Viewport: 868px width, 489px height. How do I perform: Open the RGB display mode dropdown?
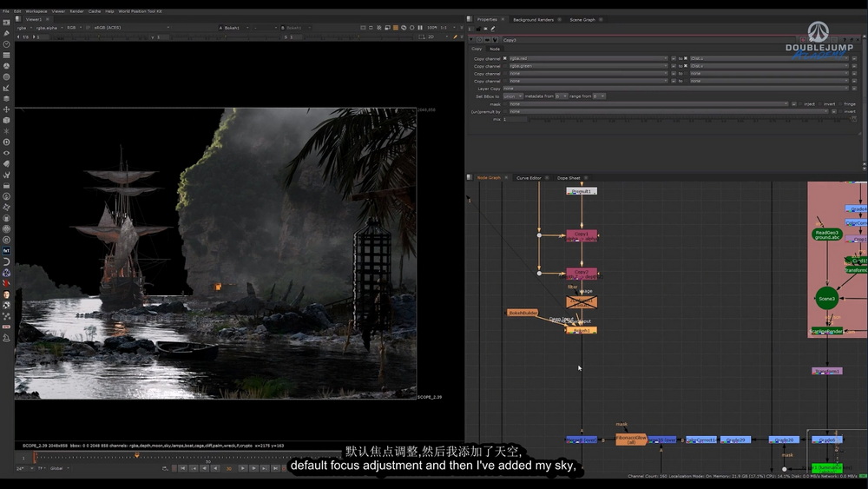point(74,28)
